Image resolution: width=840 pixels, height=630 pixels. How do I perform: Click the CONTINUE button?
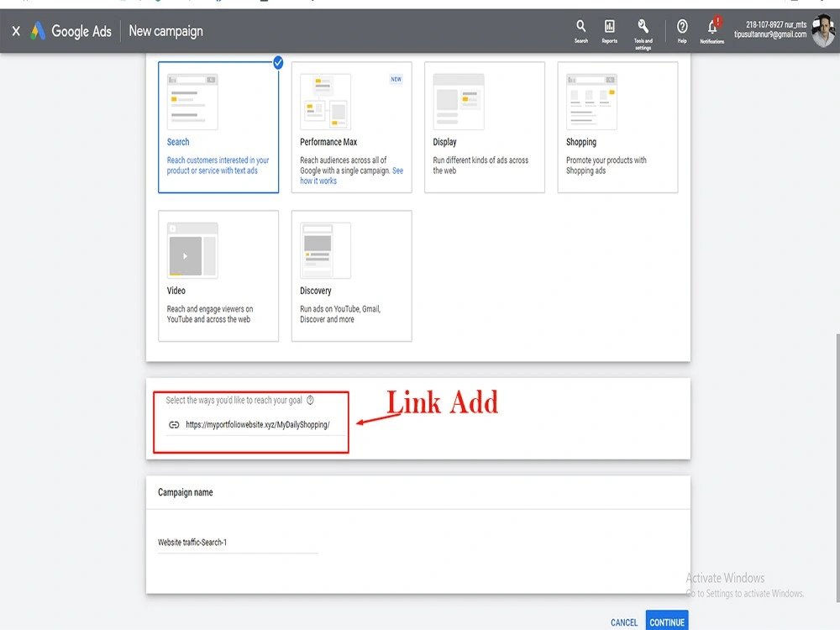coord(667,622)
